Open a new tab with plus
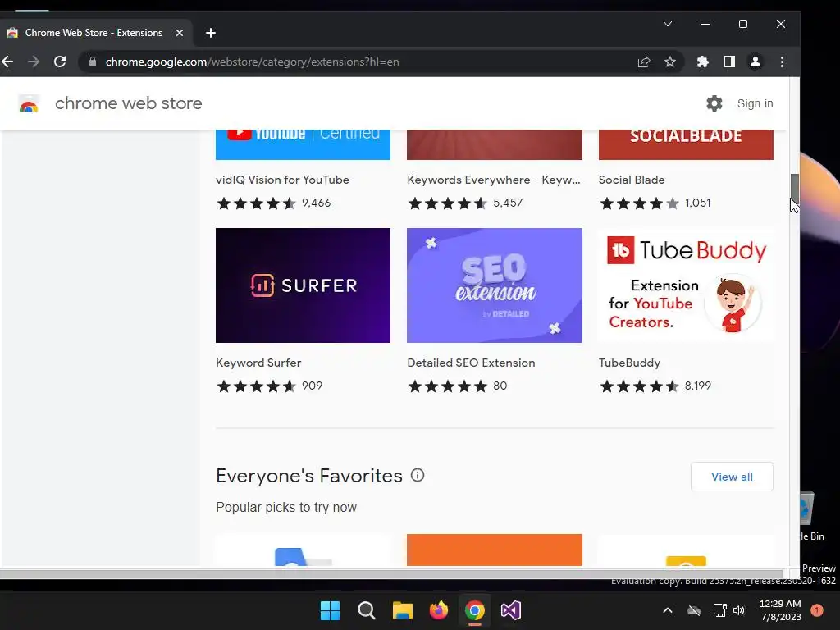 (x=211, y=33)
